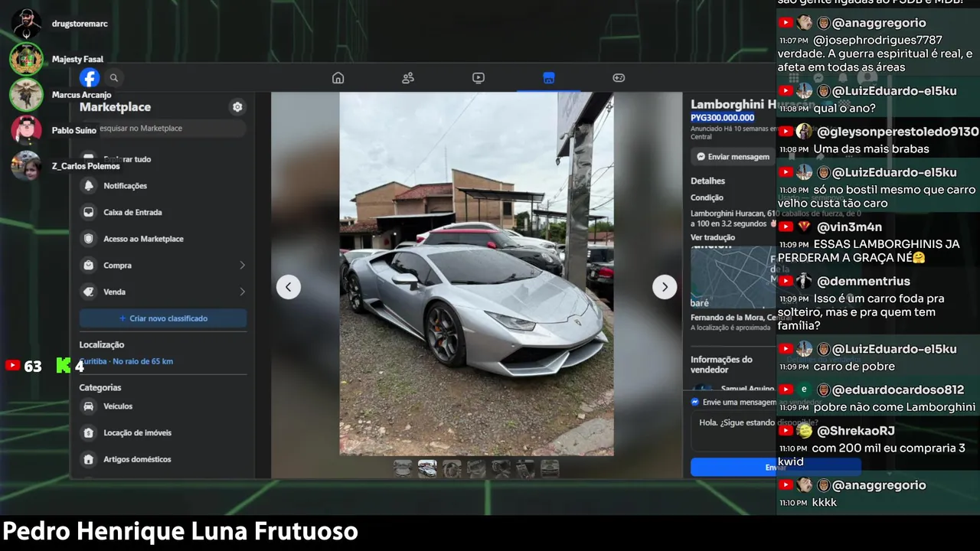Open the Friends tab icon
The width and height of the screenshot is (980, 551).
pyautogui.click(x=408, y=77)
